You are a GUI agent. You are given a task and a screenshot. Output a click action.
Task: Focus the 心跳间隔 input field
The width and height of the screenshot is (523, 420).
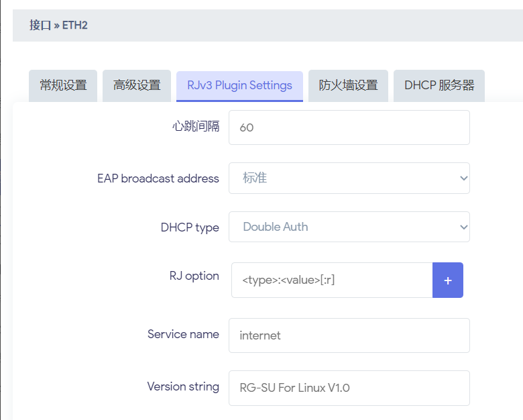click(349, 127)
